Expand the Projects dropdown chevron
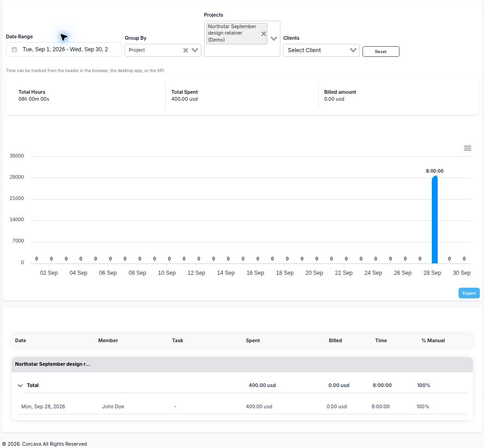484x448 pixels. (274, 39)
